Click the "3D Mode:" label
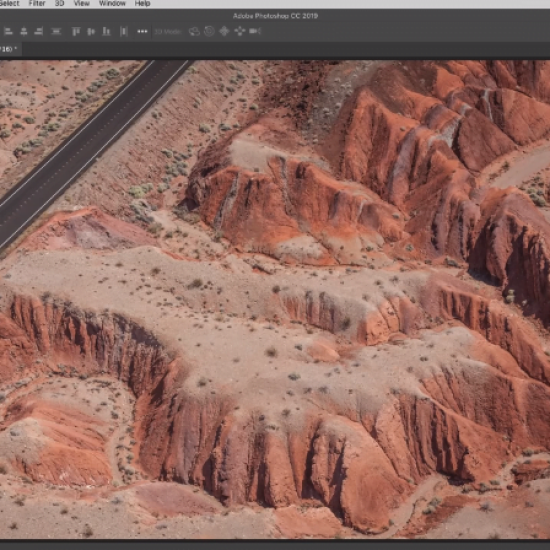Image resolution: width=550 pixels, height=550 pixels. pos(167,32)
